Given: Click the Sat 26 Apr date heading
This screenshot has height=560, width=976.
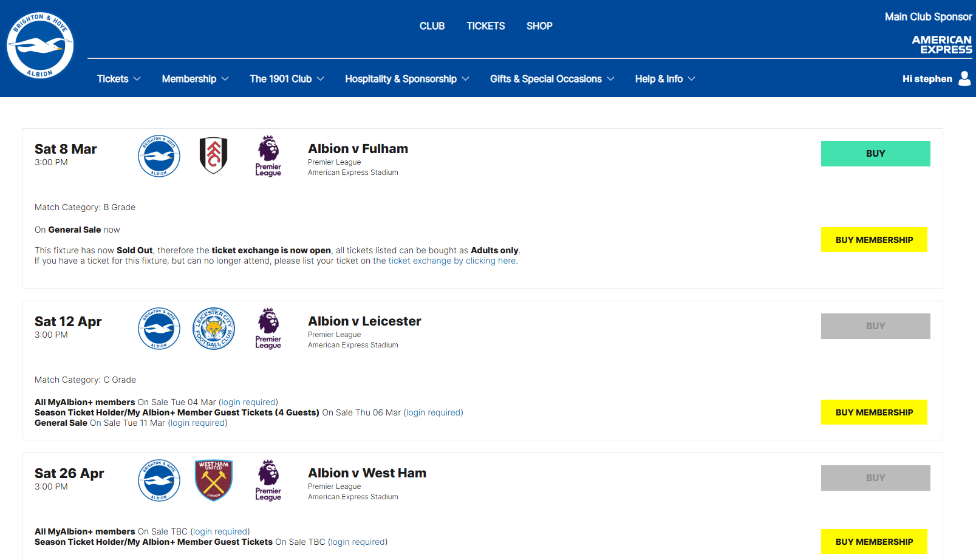Looking at the screenshot, I should (69, 474).
